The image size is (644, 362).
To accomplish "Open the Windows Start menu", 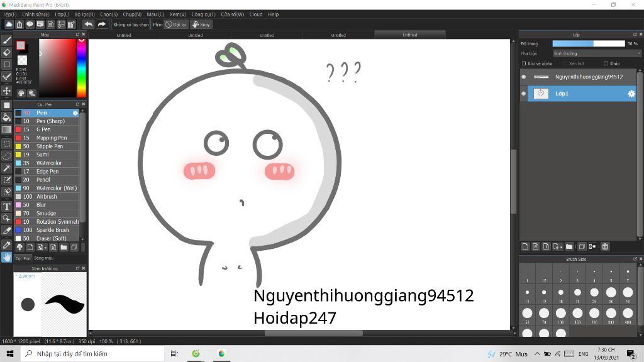I will [10, 353].
